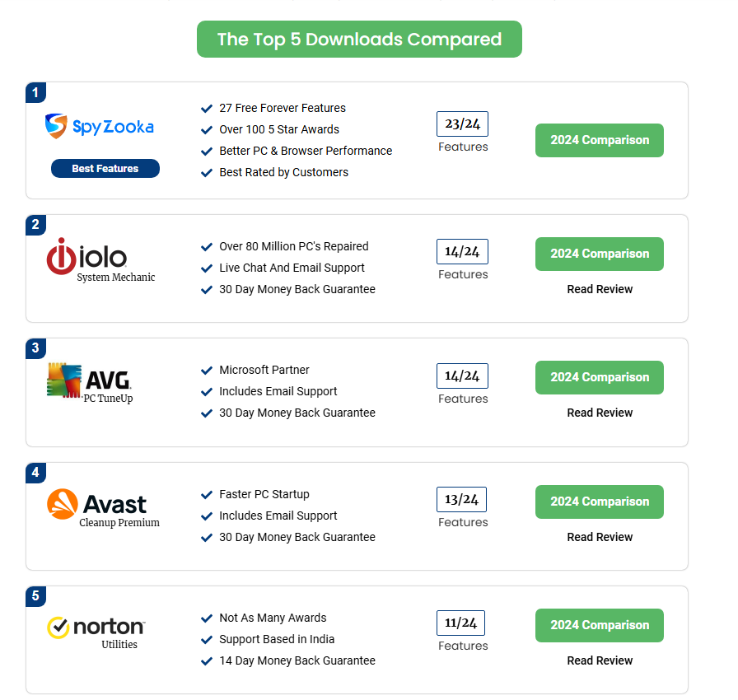Click The Top 5 Downloads Compared heading
The height and width of the screenshot is (700, 738).
[x=359, y=40]
